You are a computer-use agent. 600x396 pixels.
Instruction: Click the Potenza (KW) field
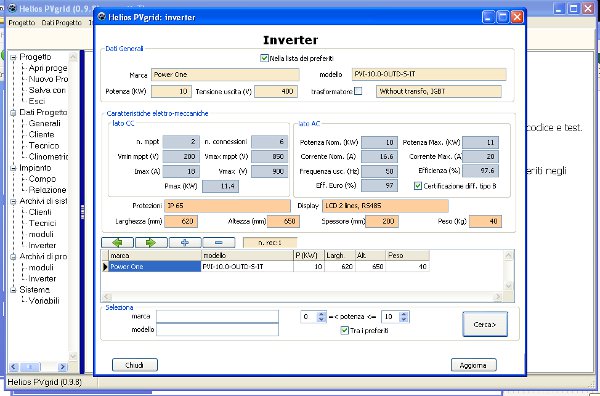(x=171, y=91)
